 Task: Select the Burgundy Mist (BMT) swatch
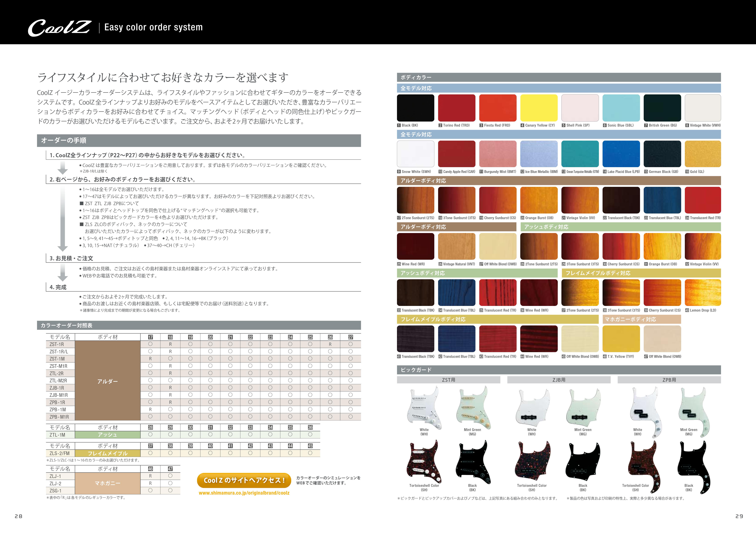[498, 154]
